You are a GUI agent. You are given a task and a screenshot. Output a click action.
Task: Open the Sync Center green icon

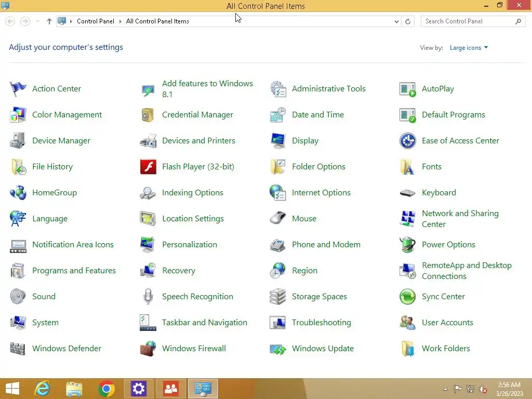407,297
